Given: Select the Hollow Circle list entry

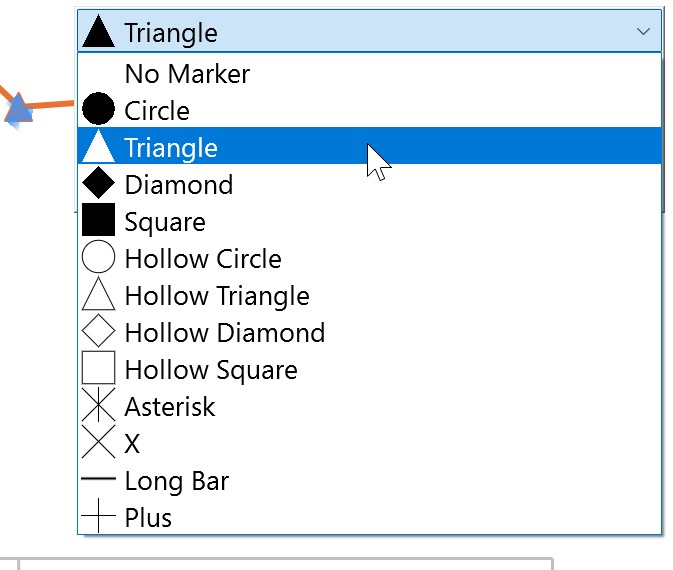Looking at the screenshot, I should tap(203, 258).
